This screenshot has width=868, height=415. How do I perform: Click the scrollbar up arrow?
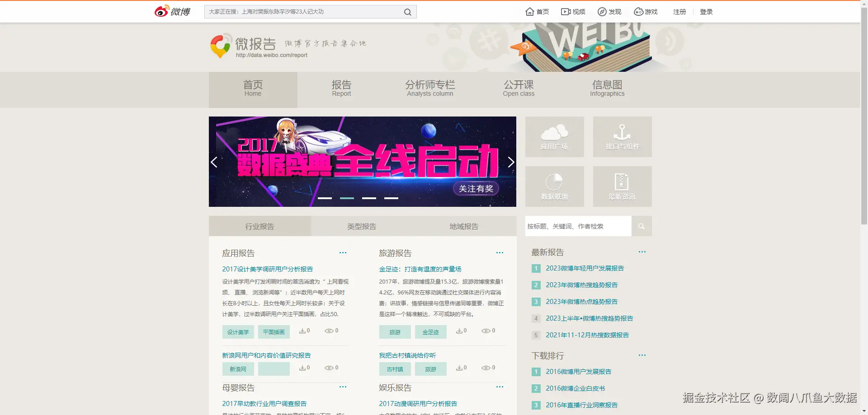[864, 3]
